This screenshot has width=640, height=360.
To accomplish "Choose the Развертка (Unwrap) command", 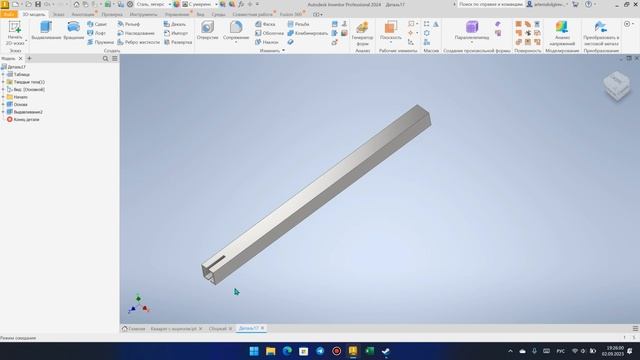I will pos(178,42).
